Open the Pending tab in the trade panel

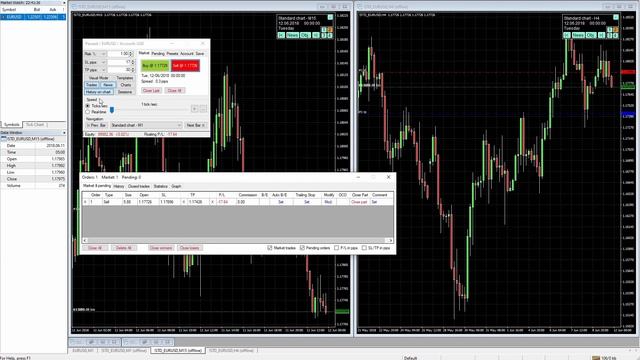click(158, 53)
